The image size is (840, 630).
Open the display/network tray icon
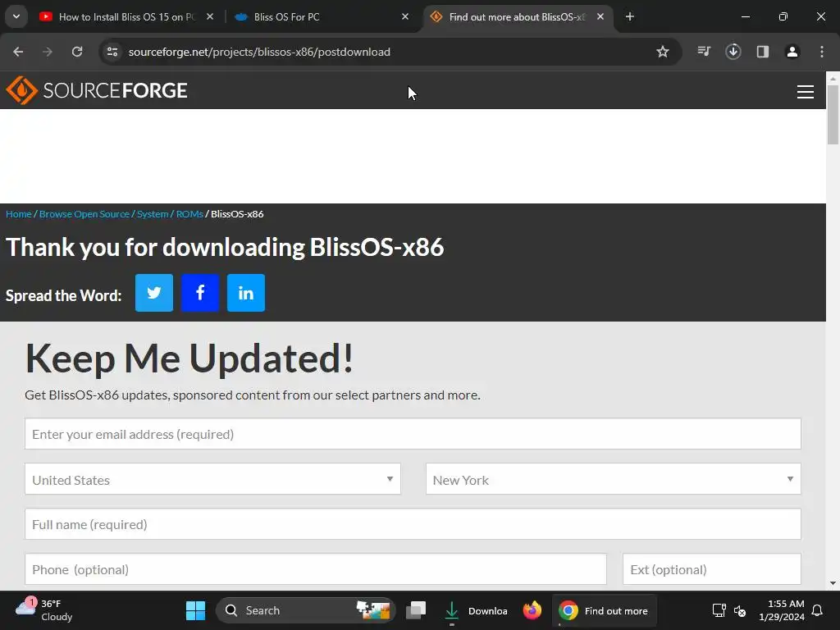[719, 610]
